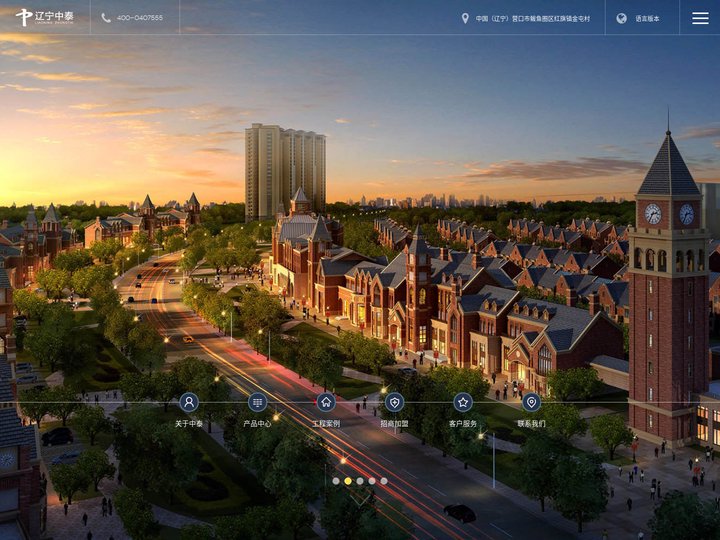Click the company address text in header

click(533, 19)
